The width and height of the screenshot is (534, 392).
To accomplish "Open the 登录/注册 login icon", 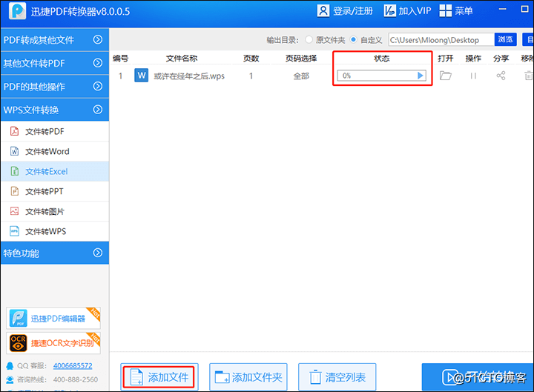I will [x=323, y=11].
